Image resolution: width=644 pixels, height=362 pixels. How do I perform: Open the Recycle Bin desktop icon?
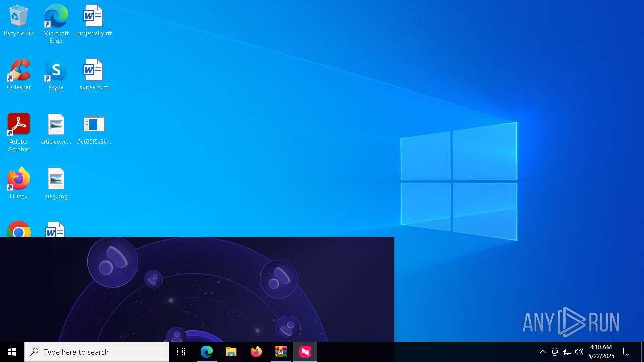19,21
